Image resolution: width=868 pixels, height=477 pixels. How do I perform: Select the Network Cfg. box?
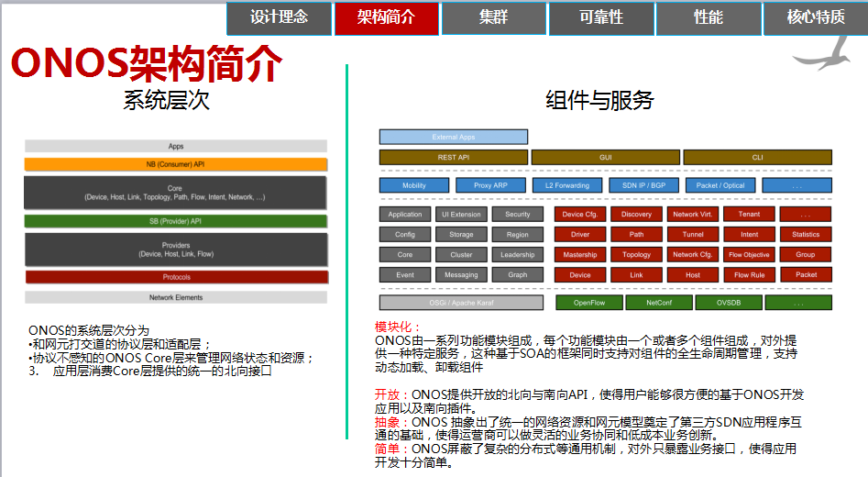pos(693,255)
